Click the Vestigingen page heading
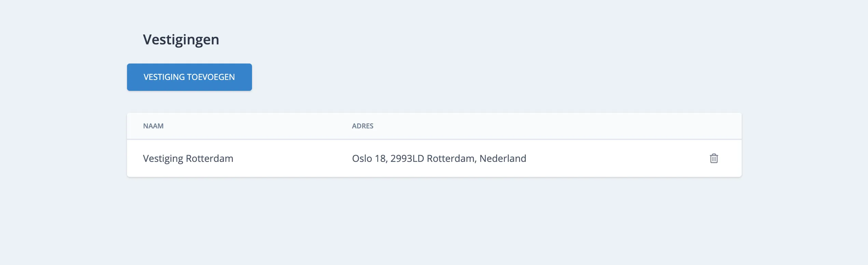This screenshot has height=265, width=868. tap(181, 39)
